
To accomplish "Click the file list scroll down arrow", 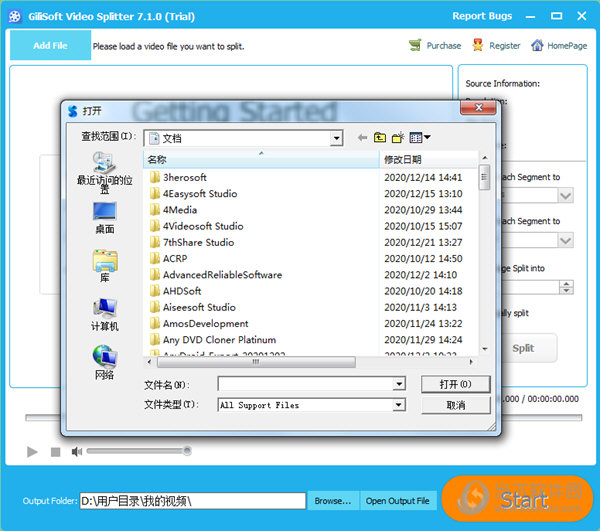I will pos(484,349).
